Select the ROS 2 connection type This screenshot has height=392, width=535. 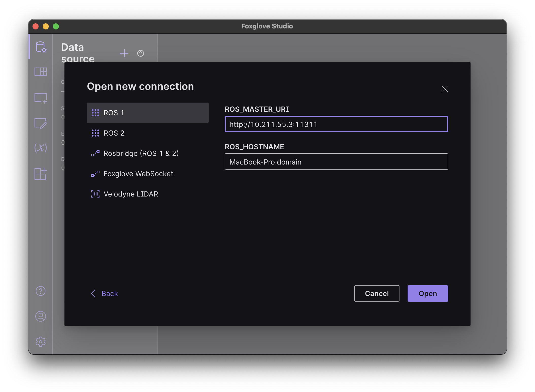coord(148,133)
